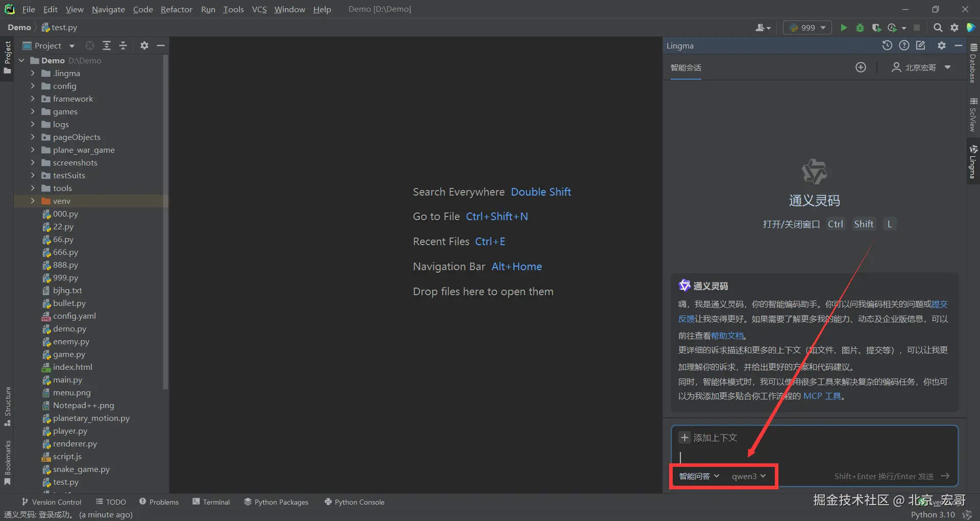Open the 智能问答 mode dropdown
The height and width of the screenshot is (521, 980).
(x=699, y=476)
